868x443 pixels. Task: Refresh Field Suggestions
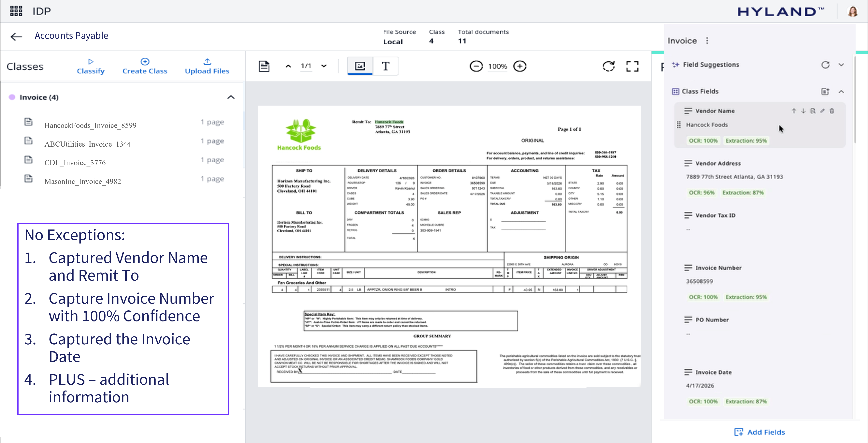[x=825, y=64]
